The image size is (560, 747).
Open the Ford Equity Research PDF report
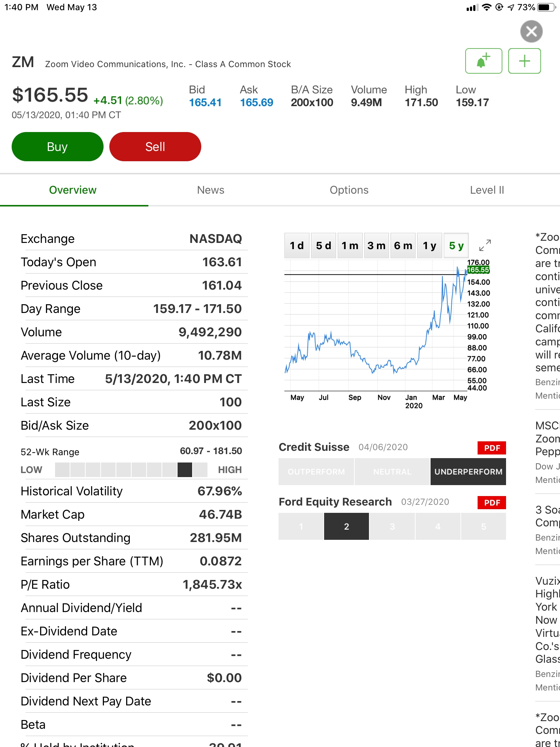pyautogui.click(x=492, y=503)
